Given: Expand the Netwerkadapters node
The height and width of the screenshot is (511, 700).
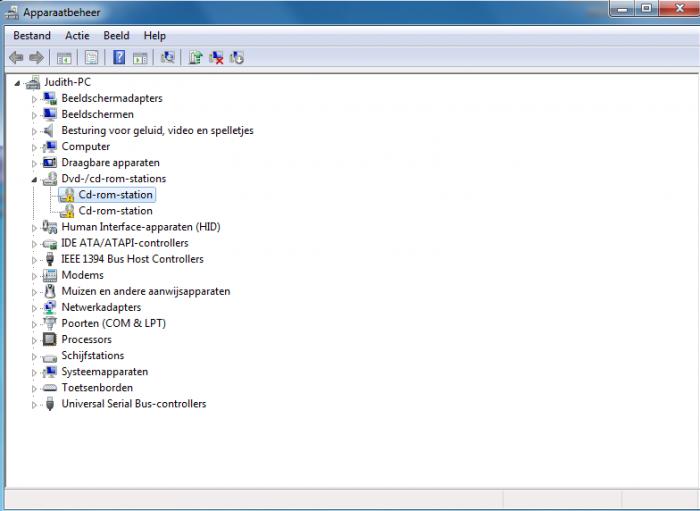Looking at the screenshot, I should click(34, 308).
